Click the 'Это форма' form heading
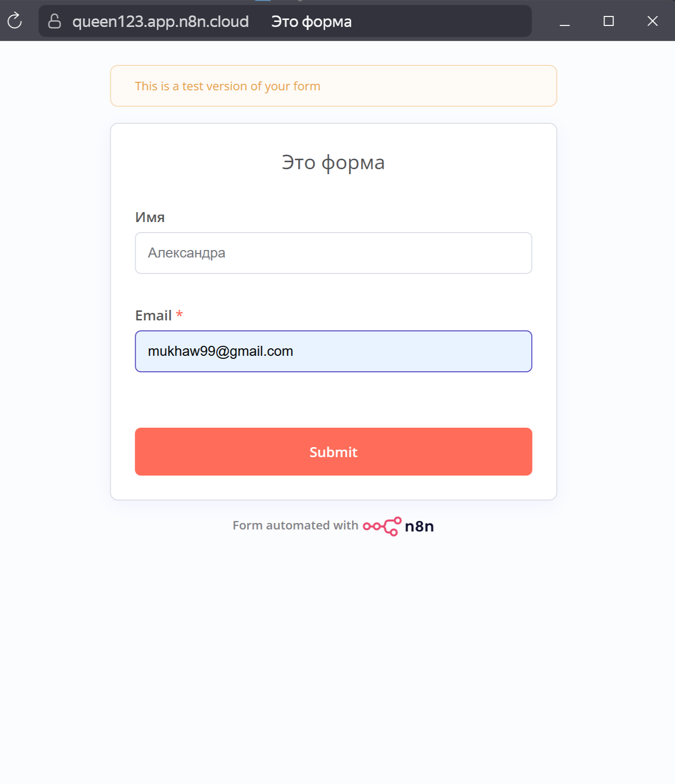The height and width of the screenshot is (784, 675). click(x=333, y=163)
